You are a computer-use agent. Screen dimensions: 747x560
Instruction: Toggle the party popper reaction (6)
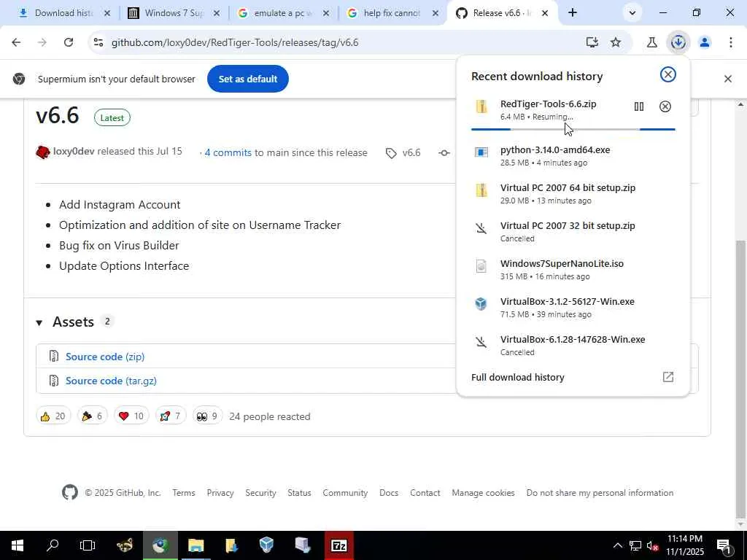[93, 416]
